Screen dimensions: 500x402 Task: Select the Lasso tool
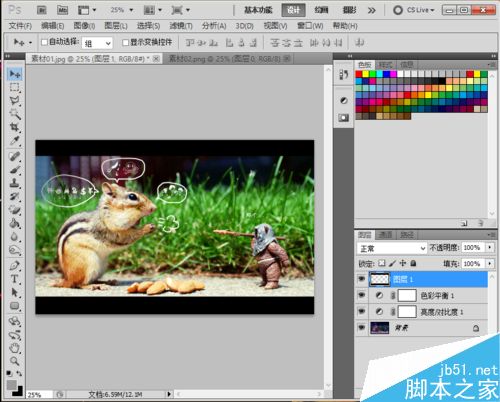coord(15,101)
